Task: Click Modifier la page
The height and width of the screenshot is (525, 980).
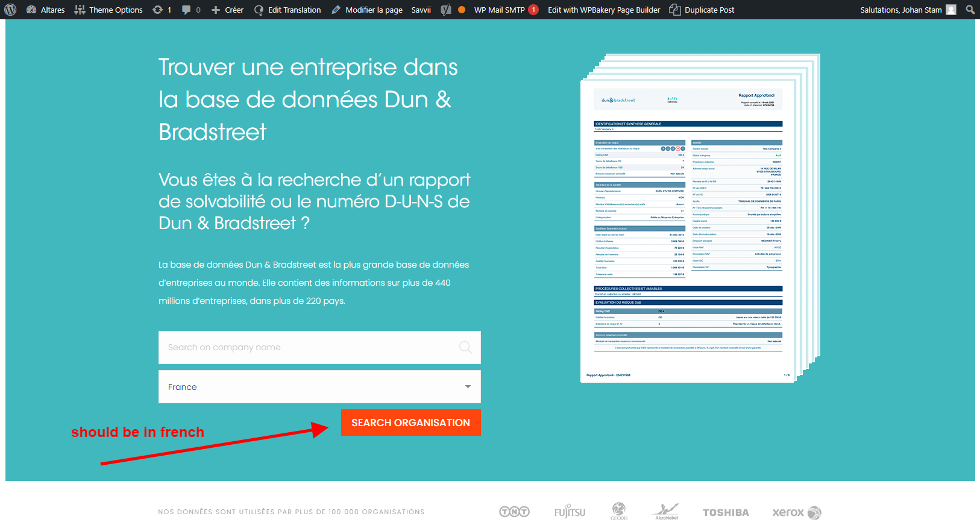Action: tap(367, 10)
